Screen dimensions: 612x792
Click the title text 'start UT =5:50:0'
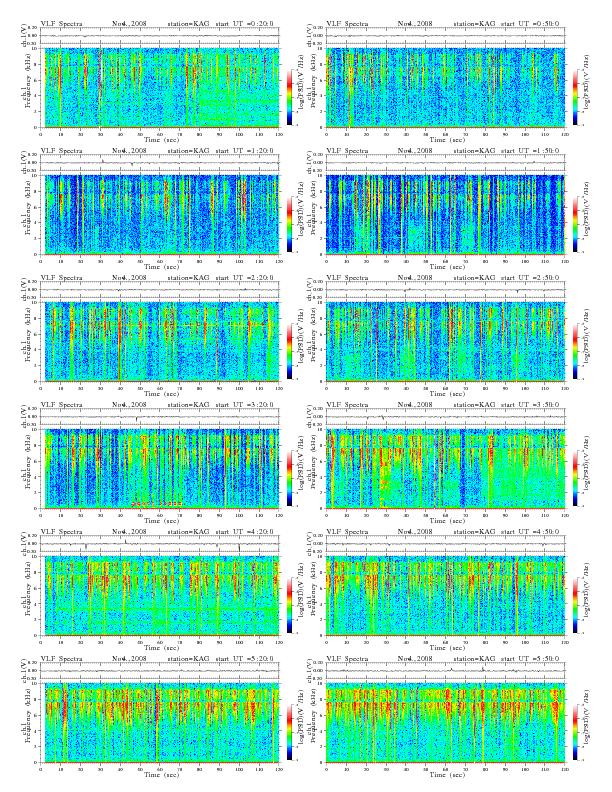(530, 659)
